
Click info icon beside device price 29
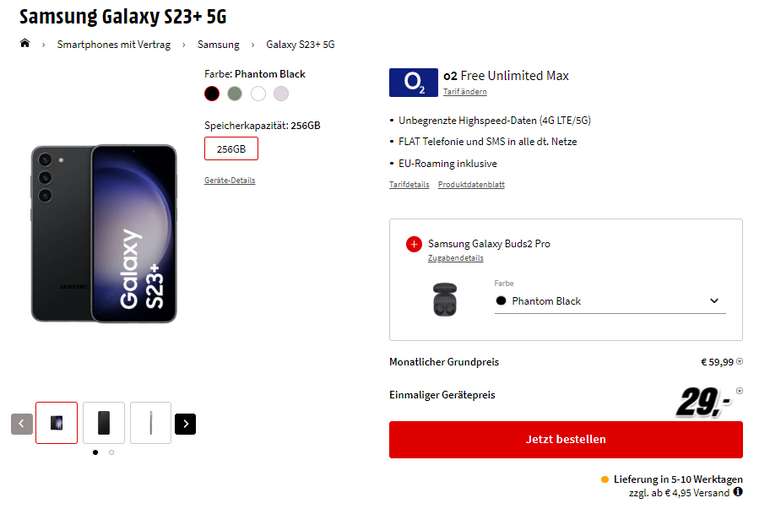click(740, 391)
